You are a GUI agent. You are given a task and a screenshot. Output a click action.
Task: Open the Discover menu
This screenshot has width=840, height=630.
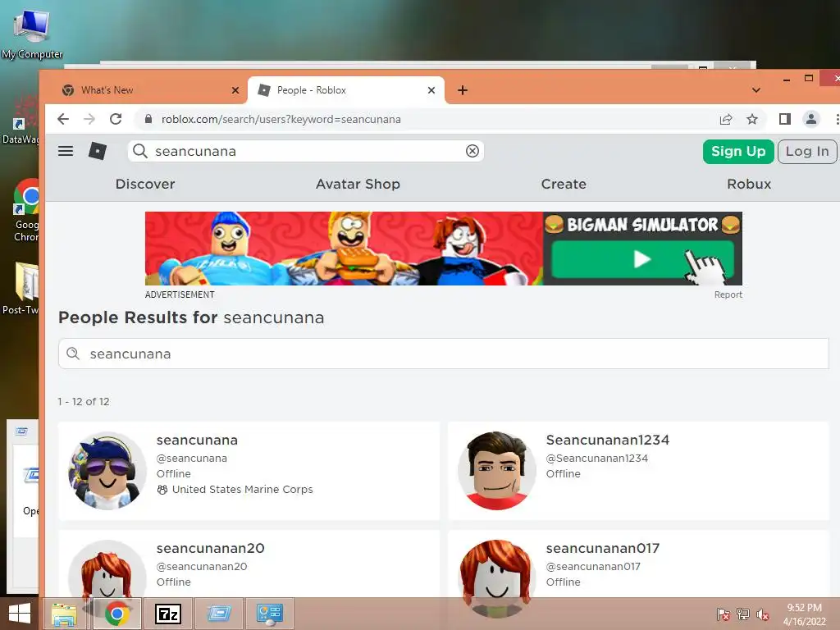(x=145, y=184)
